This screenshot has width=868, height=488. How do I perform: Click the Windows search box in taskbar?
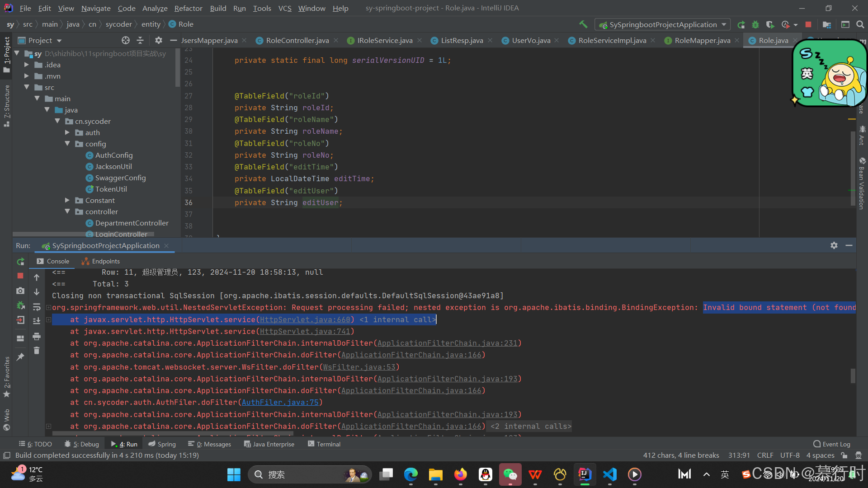(x=298, y=474)
